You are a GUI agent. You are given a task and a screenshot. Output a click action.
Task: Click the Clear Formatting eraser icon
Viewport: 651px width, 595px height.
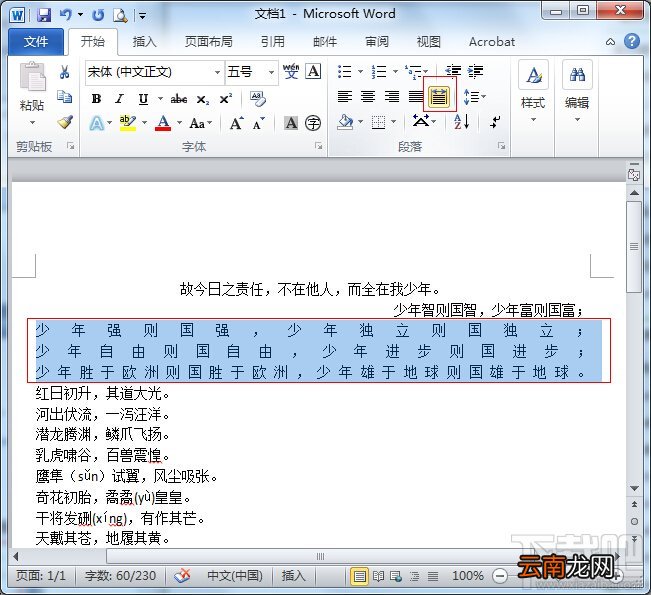[x=258, y=99]
